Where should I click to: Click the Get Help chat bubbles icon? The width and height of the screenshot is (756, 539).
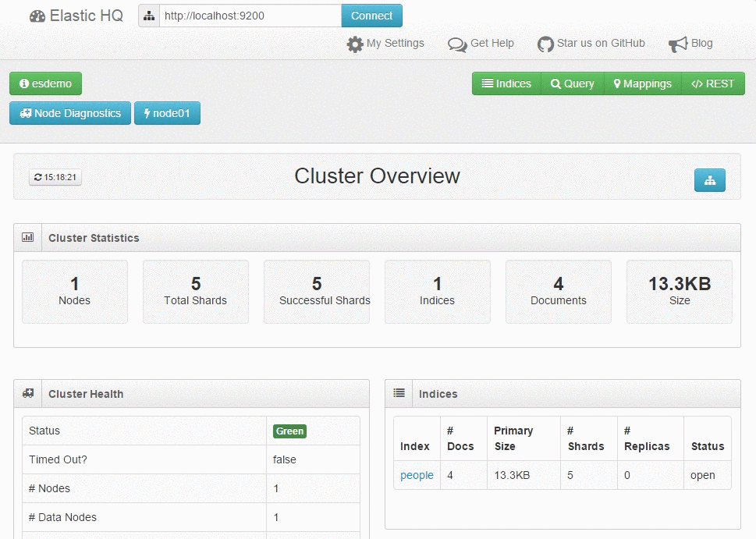[457, 44]
